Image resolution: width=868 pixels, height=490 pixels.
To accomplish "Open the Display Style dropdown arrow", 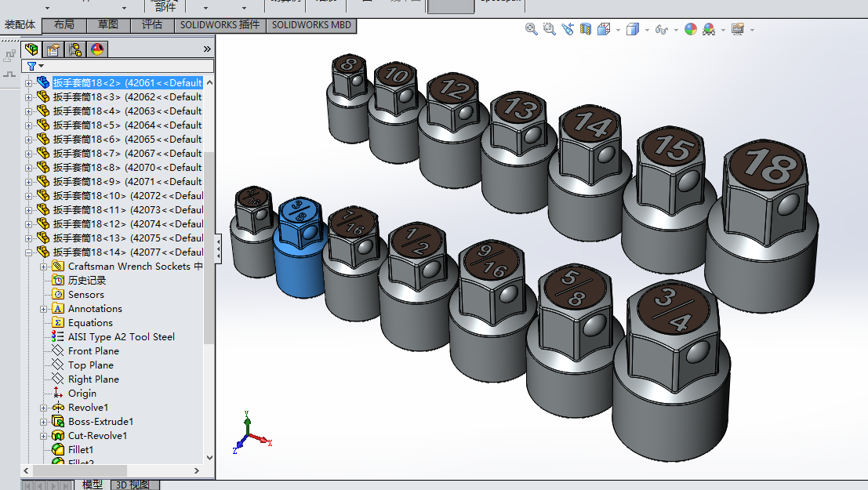I will tap(646, 30).
